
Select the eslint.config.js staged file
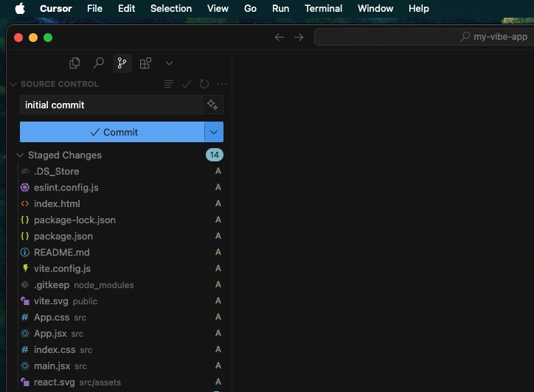pos(120,187)
